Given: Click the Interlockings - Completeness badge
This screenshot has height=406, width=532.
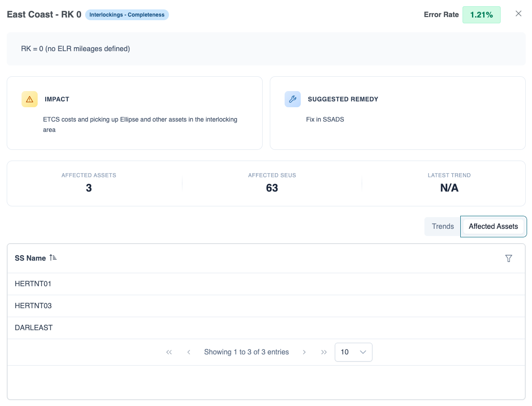Looking at the screenshot, I should pyautogui.click(x=127, y=15).
